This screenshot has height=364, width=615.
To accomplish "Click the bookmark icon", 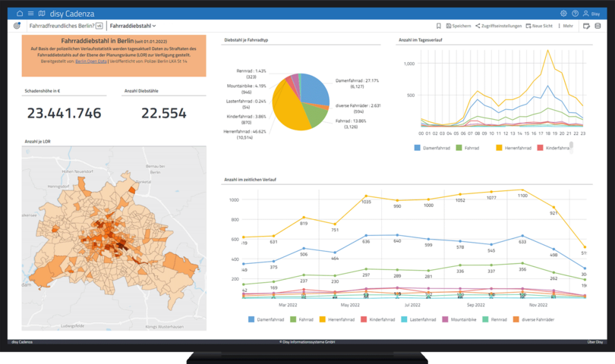I will pos(439,26).
